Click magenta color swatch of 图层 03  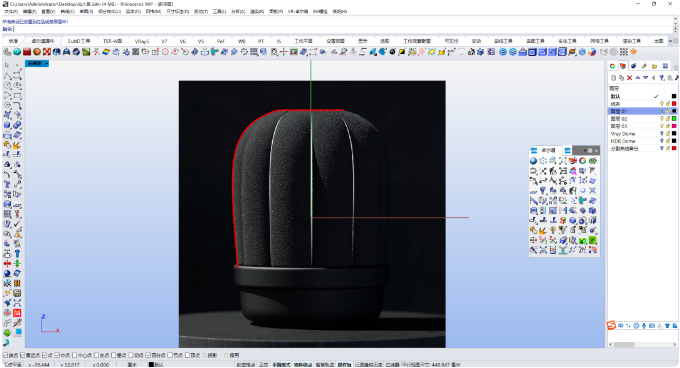(x=674, y=126)
